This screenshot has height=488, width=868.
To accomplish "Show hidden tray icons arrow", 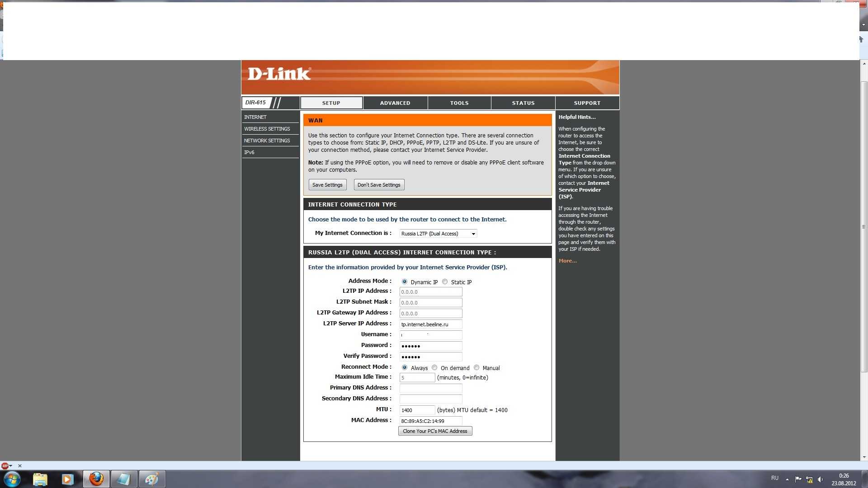I will (x=787, y=479).
